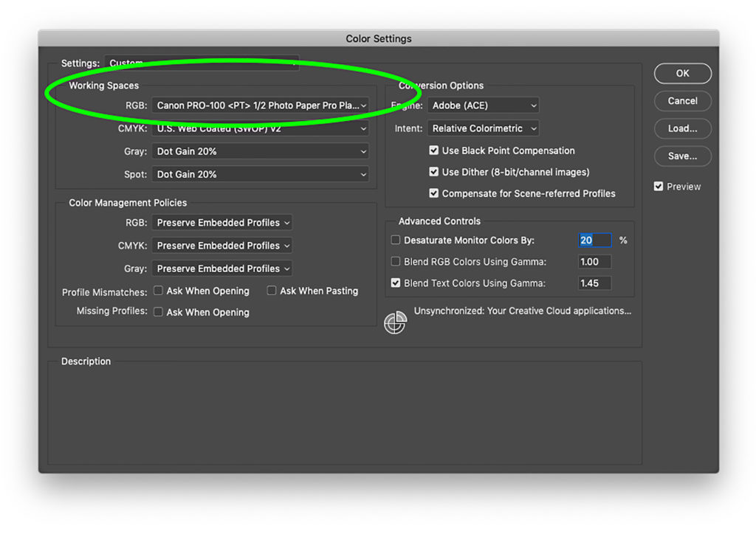Open the conversion Engine dropdown showing Adobe (ACE)
Viewport: 756px width, 537px height.
(483, 105)
